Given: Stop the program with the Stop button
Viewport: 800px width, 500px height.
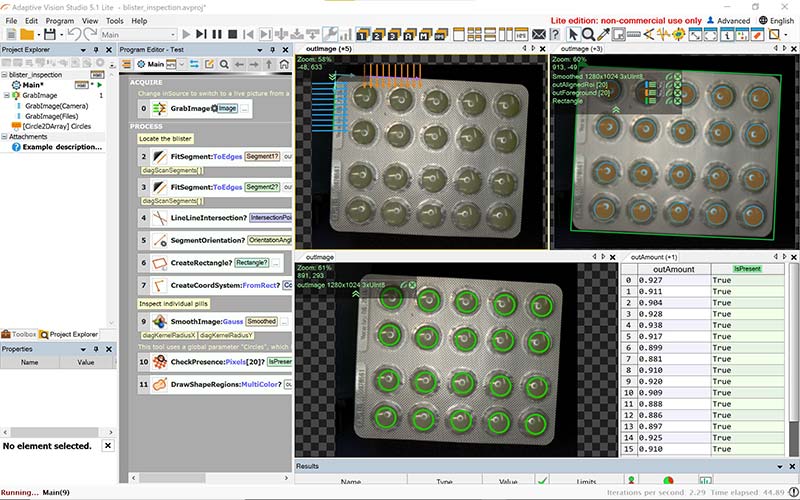Looking at the screenshot, I should point(233,35).
